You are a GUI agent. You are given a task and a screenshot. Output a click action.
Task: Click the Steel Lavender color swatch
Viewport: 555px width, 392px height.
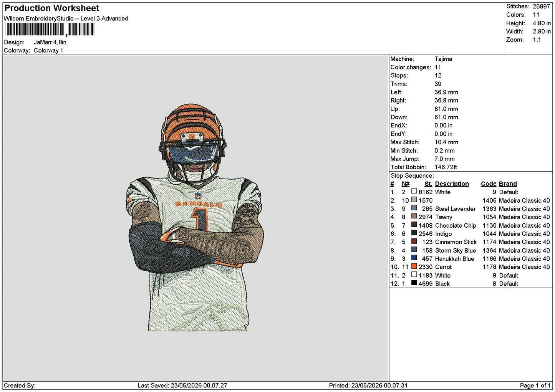(414, 208)
